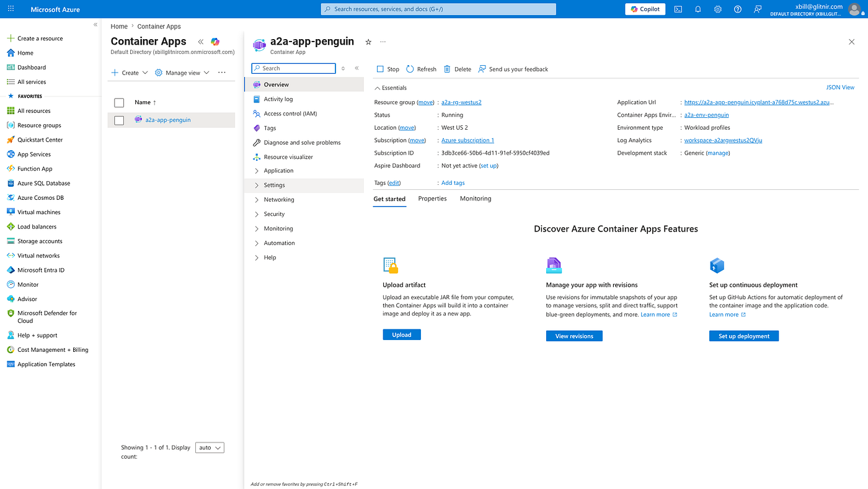Open Advisor from sidebar
The height and width of the screenshot is (489, 868).
22,299
